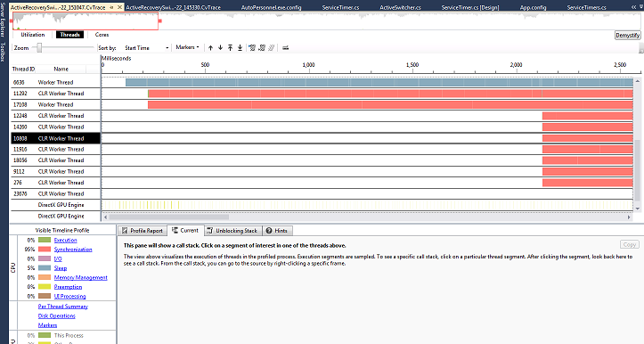This screenshot has height=344, width=644.
Task: Open the Current call stack tab
Action: tap(184, 231)
